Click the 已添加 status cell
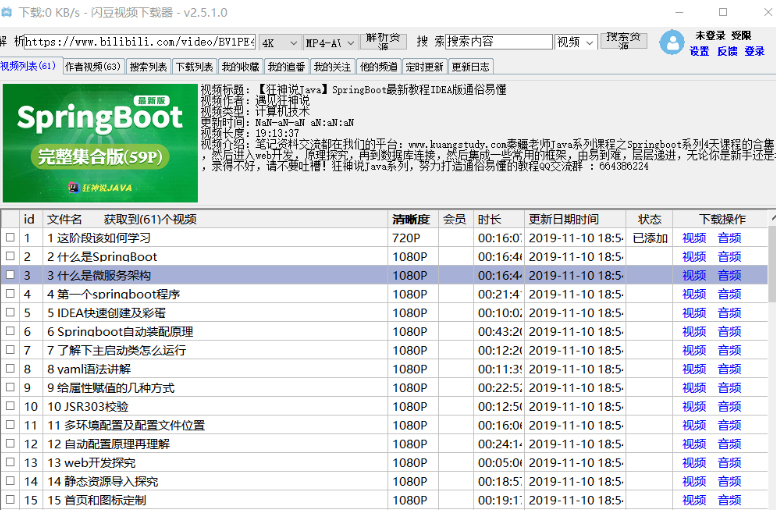776x510 pixels. pyautogui.click(x=650, y=238)
